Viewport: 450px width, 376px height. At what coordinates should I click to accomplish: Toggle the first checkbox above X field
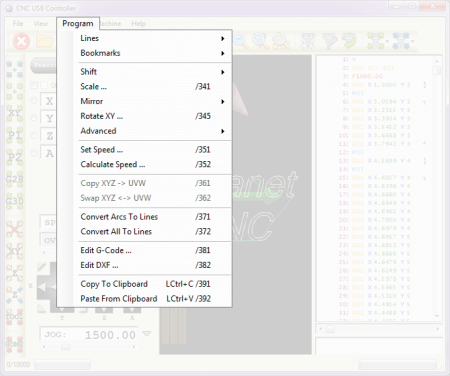[34, 85]
